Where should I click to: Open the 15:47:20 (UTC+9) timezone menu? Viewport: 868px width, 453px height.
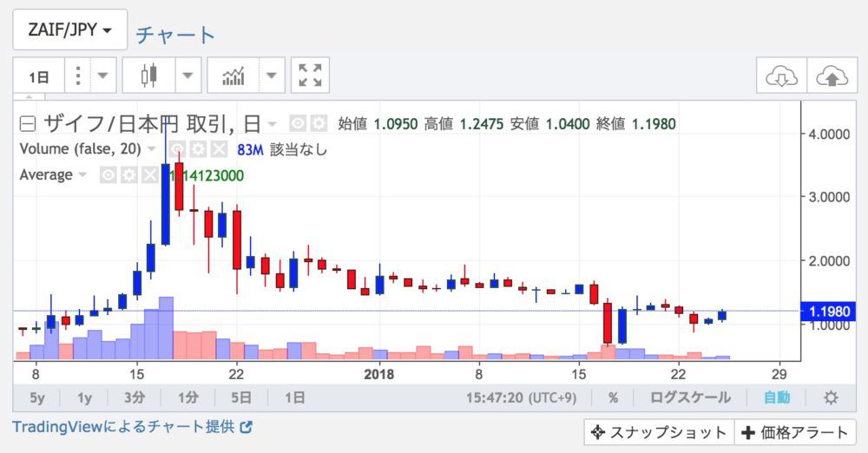[521, 397]
